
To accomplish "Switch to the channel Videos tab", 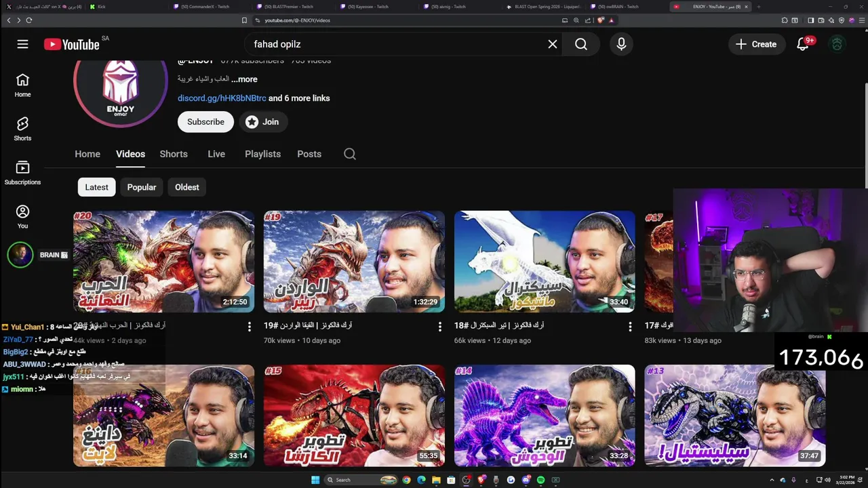I will (130, 154).
